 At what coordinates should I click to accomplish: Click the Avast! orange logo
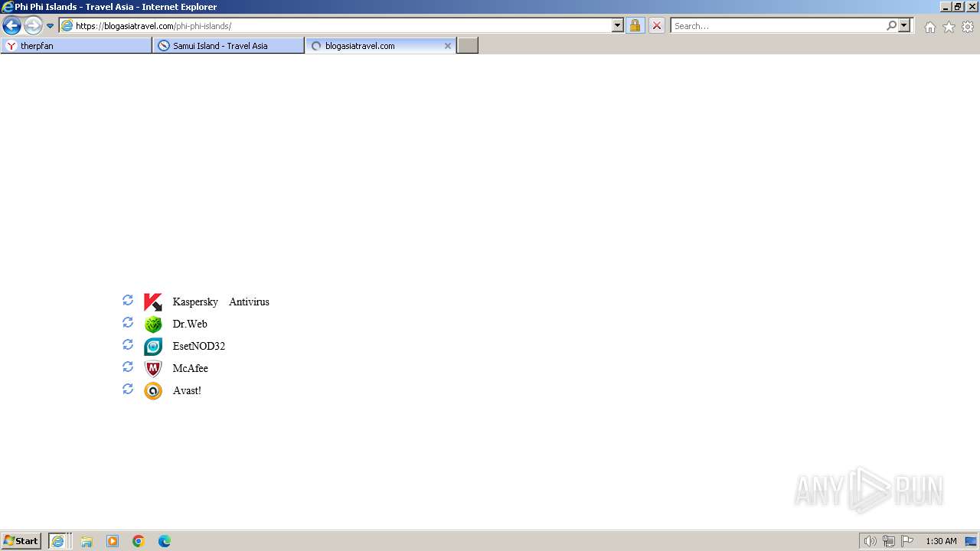click(153, 391)
